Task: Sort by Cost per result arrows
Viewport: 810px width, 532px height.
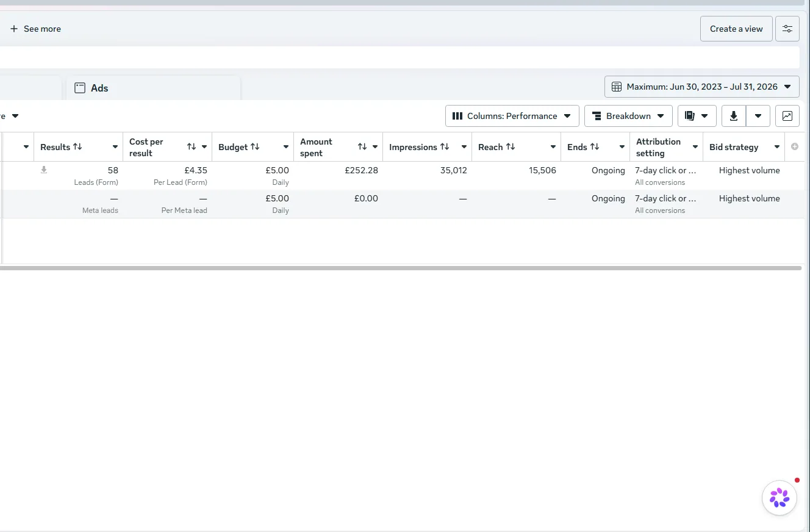Action: tap(192, 146)
